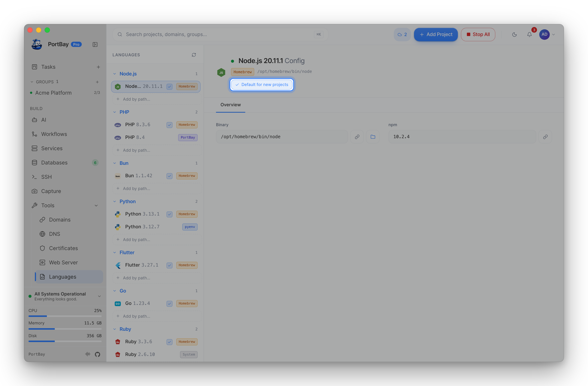This screenshot has height=386, width=588.
Task: Toggle default checkbox for Go 1.23.4
Action: (169, 304)
